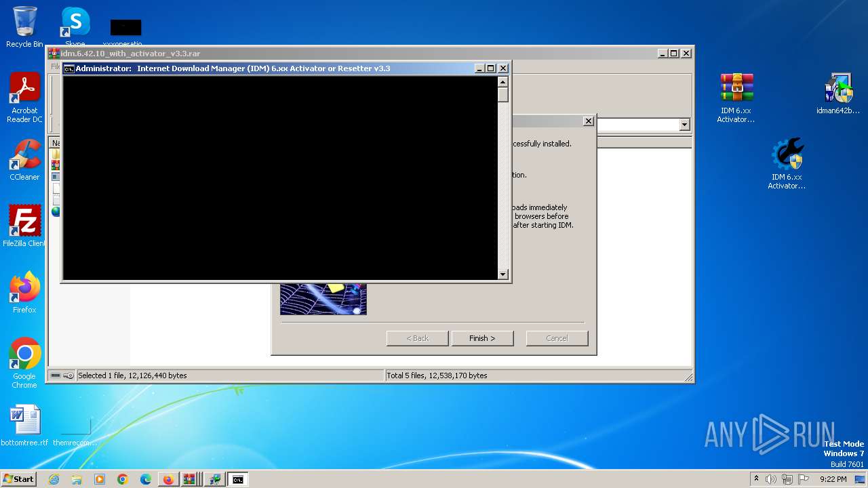
Task: Click WinRAR status 'Selected 1 file, 12,126,440 bytes'
Action: click(x=132, y=375)
